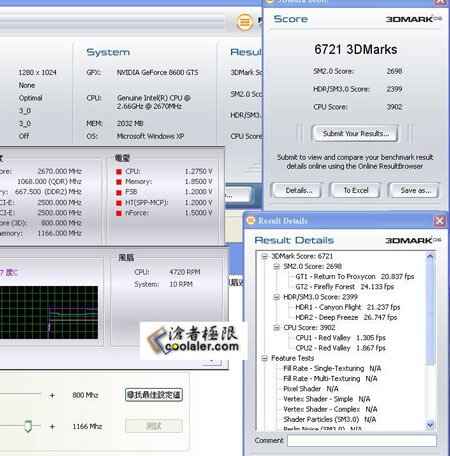Click the temperature history graph
Viewport: 450px width, 456px height.
[x=49, y=312]
